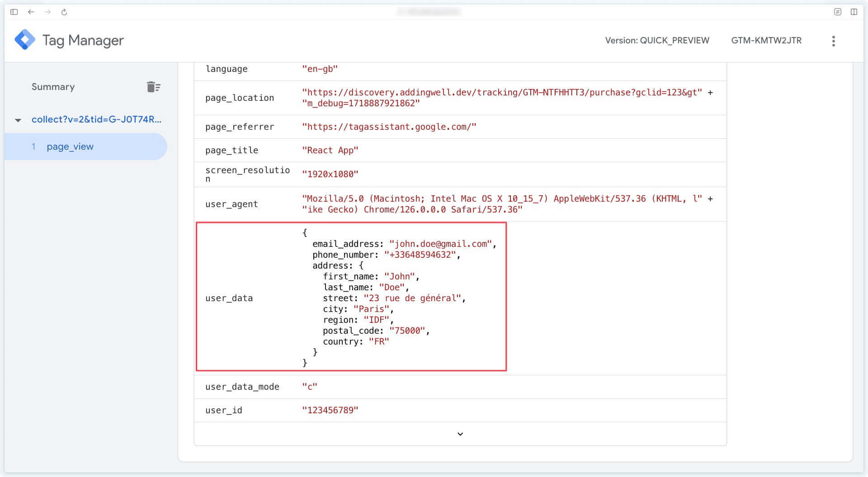Image resolution: width=868 pixels, height=477 pixels.
Task: Click the "1920x1080" resolution value
Action: [x=330, y=174]
